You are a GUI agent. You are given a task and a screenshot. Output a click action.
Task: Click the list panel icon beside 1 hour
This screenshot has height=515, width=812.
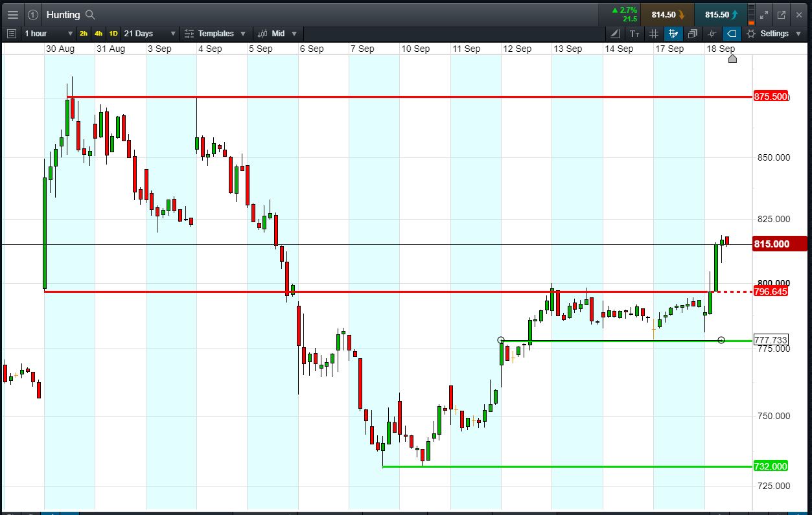tap(11, 34)
